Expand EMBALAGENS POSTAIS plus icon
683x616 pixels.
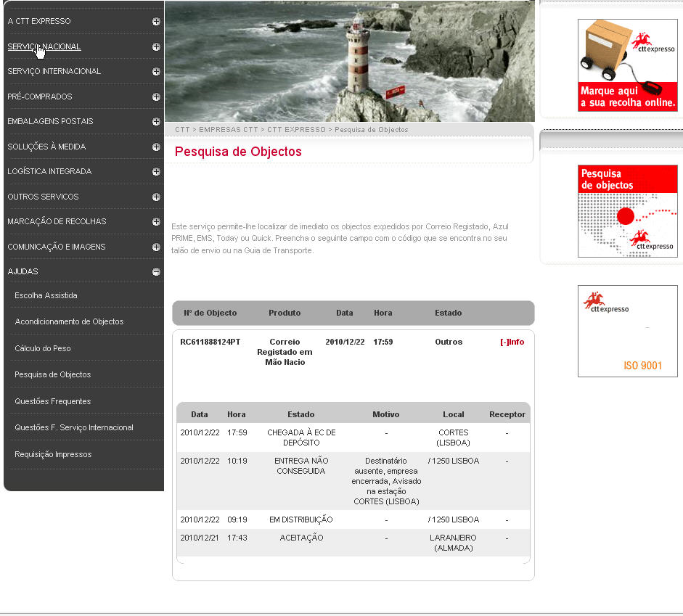pyautogui.click(x=156, y=121)
